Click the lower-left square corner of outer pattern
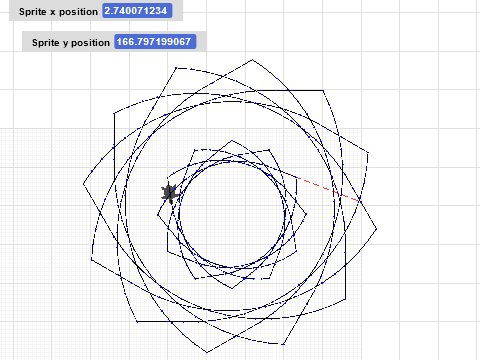The height and width of the screenshot is (360, 480). (137, 322)
